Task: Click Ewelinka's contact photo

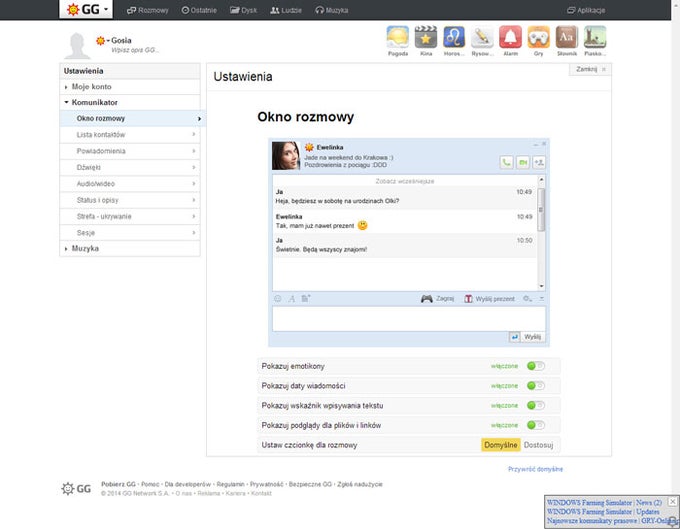Action: (x=286, y=156)
